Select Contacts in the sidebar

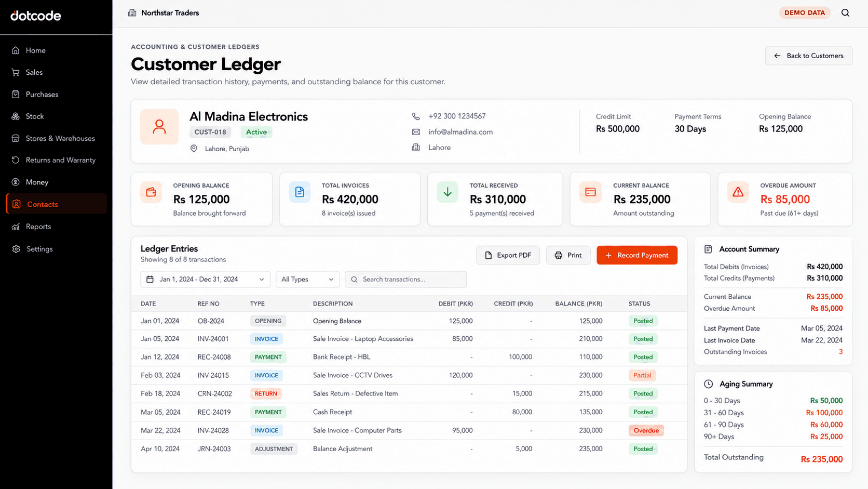pyautogui.click(x=56, y=204)
